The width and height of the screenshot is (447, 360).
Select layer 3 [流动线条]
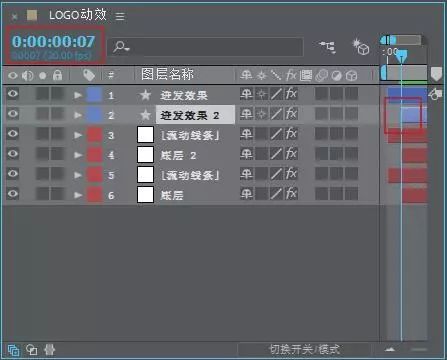[190, 136]
